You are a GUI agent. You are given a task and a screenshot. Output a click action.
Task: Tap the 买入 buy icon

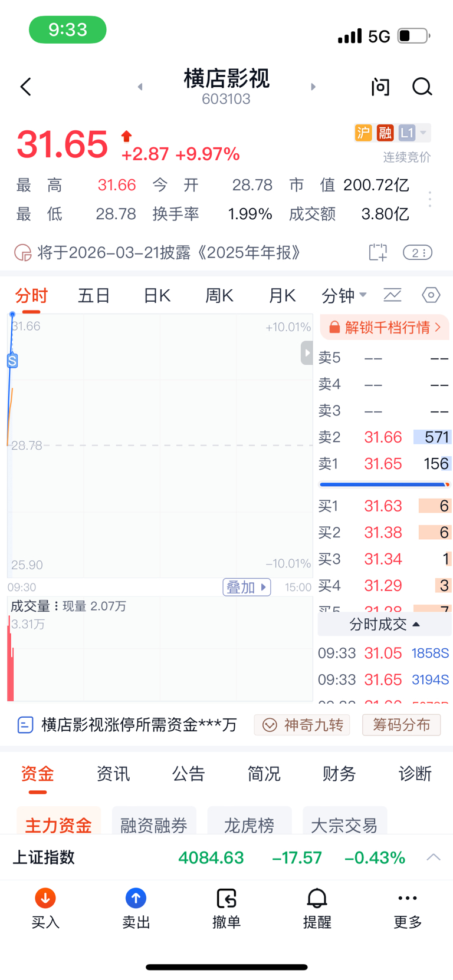pos(45,899)
